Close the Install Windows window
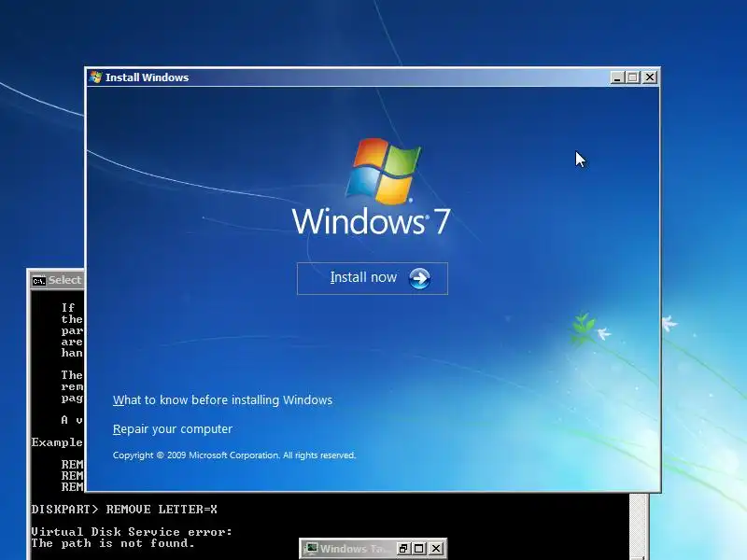This screenshot has height=560, width=747. pyautogui.click(x=650, y=77)
